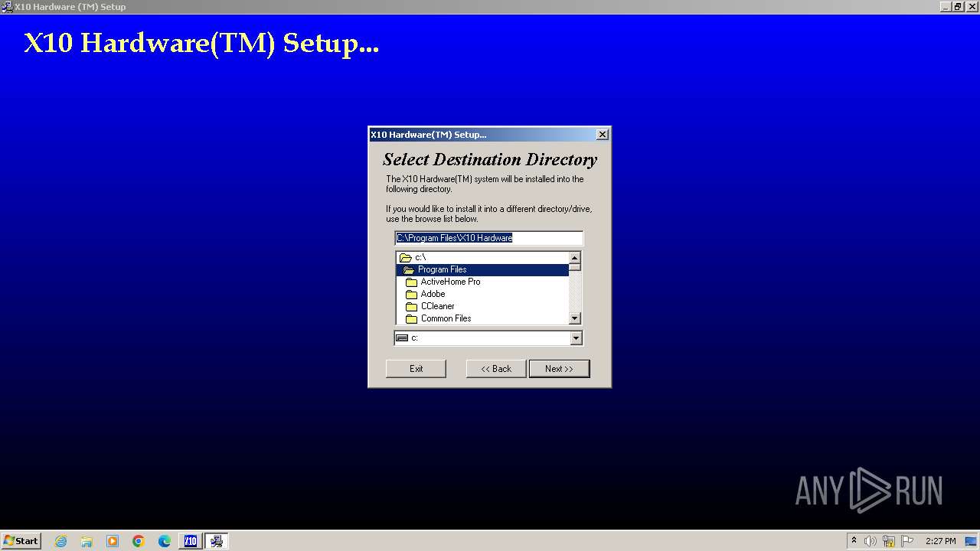980x551 pixels.
Task: Select the c:\ root folder
Action: (482, 257)
